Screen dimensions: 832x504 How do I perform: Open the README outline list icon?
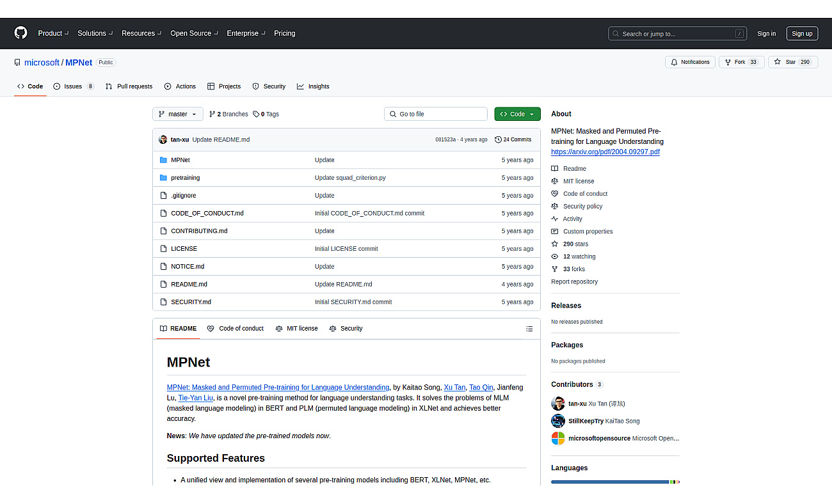529,329
